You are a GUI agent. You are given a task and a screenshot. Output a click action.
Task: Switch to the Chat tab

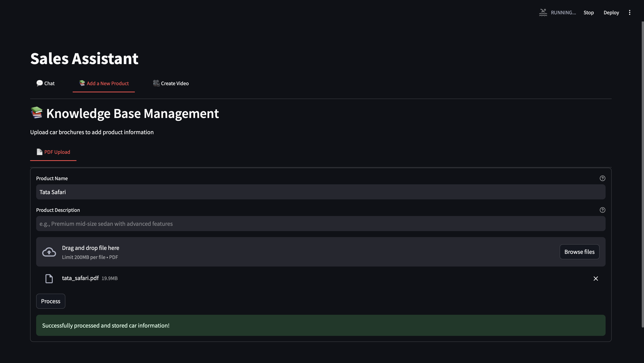[46, 83]
